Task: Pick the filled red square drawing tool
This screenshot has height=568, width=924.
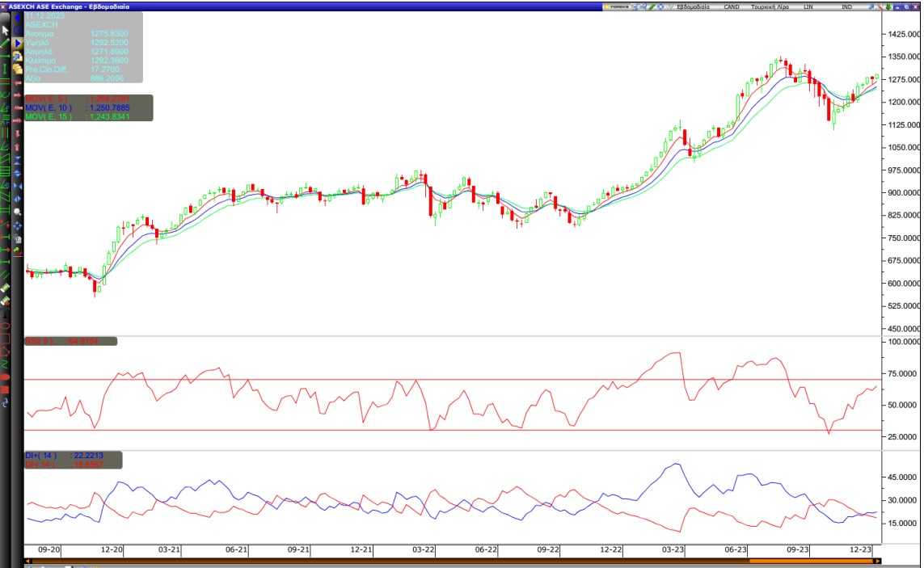Action: coord(6,390)
